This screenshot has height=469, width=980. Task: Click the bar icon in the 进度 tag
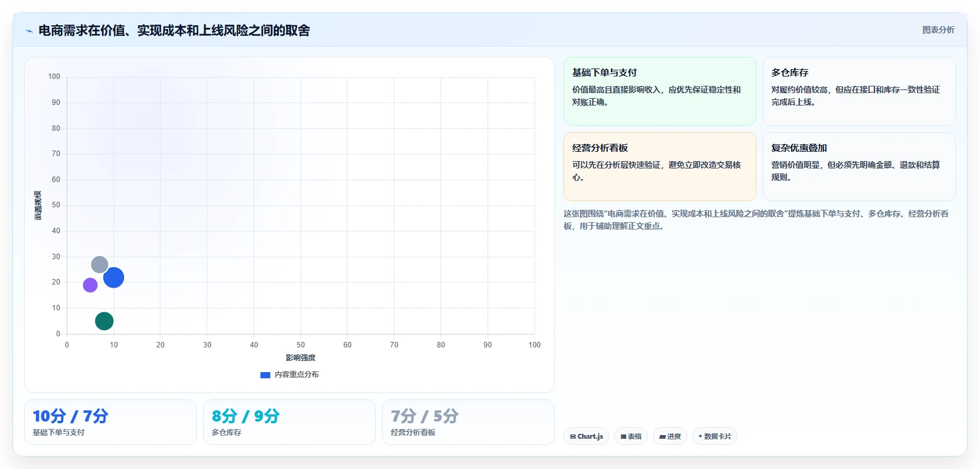(x=662, y=436)
